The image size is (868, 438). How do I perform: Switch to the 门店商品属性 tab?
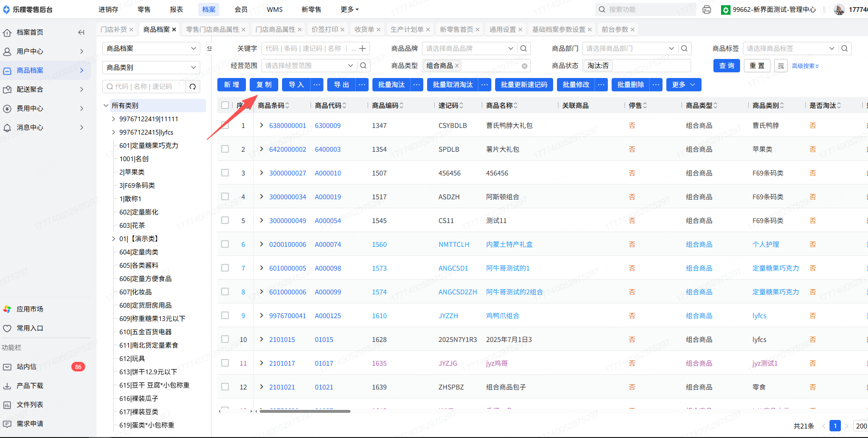pos(275,29)
